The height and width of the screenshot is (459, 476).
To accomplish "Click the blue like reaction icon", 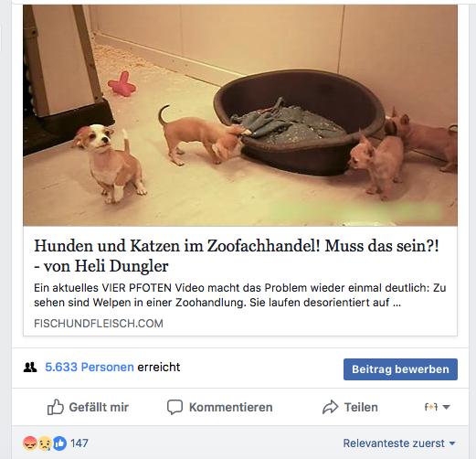I will [59, 443].
